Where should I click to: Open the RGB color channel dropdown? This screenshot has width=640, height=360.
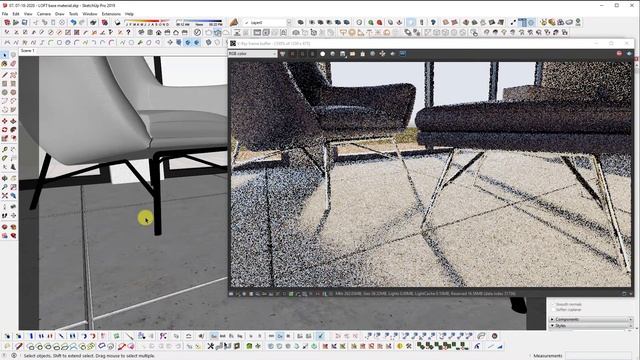[253, 53]
